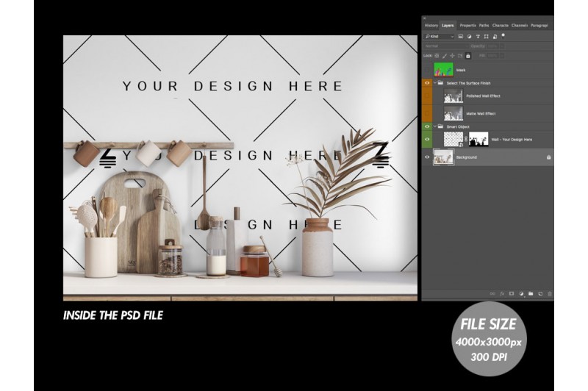Switch to the Channels tab
The height and width of the screenshot is (391, 588).
[520, 26]
